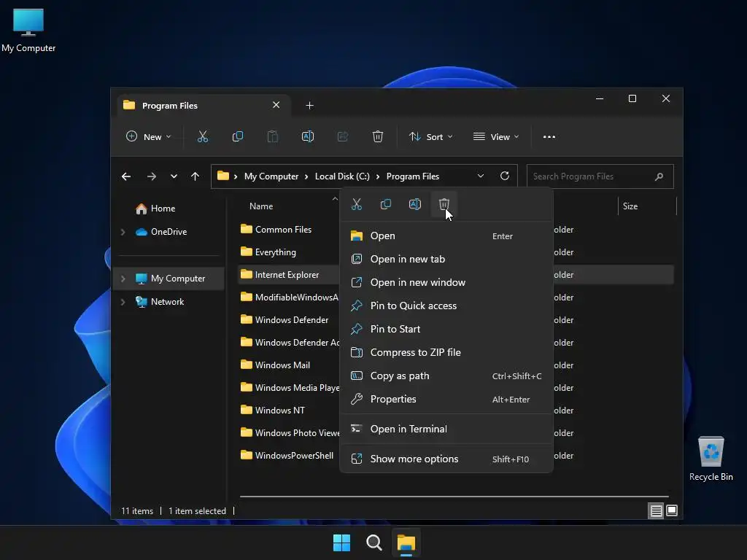This screenshot has height=560, width=747.
Task: Open the Windows Start button
Action: (x=341, y=542)
